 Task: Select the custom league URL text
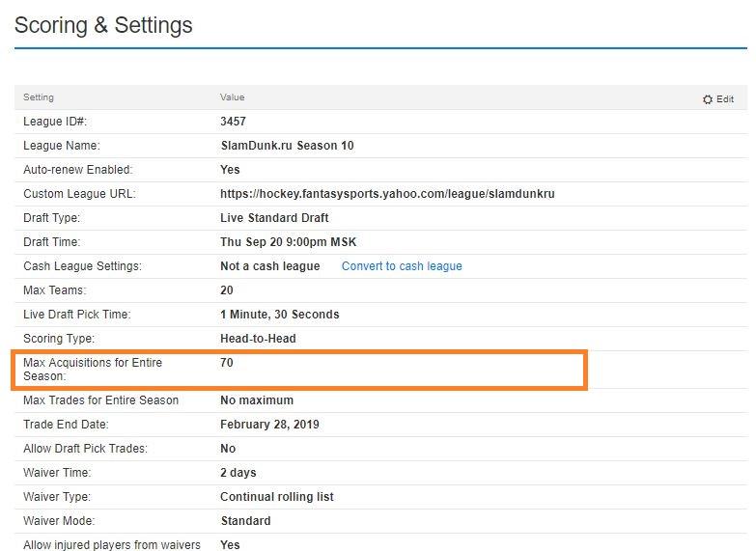387,194
